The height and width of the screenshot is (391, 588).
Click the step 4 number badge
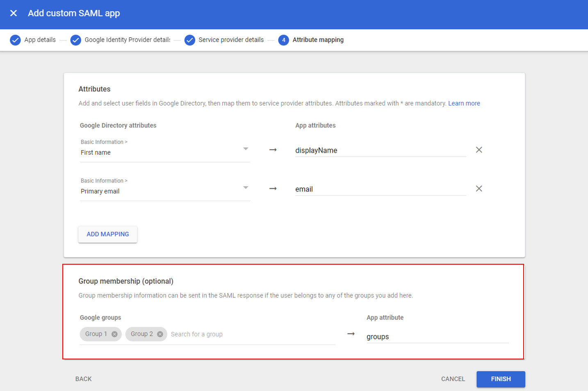pos(283,40)
